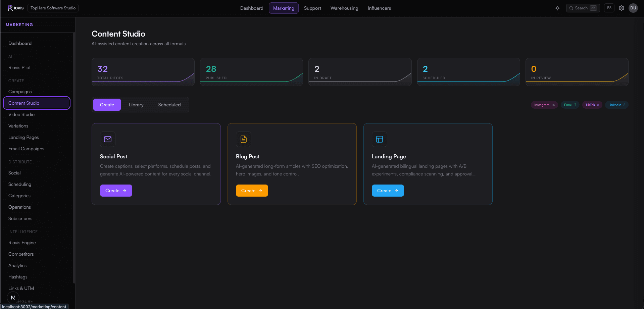644x309 pixels.
Task: Open the AI sparkle assistant icon
Action: tap(557, 8)
